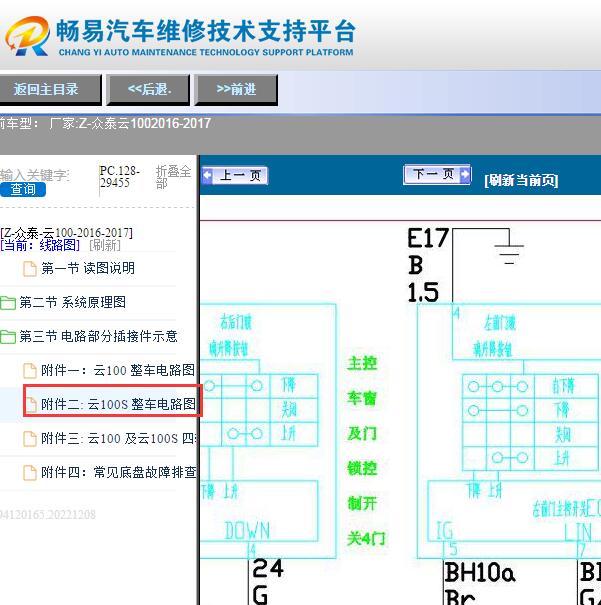Expand 第三节 电路部分插接件示意 folder

(x=98, y=336)
